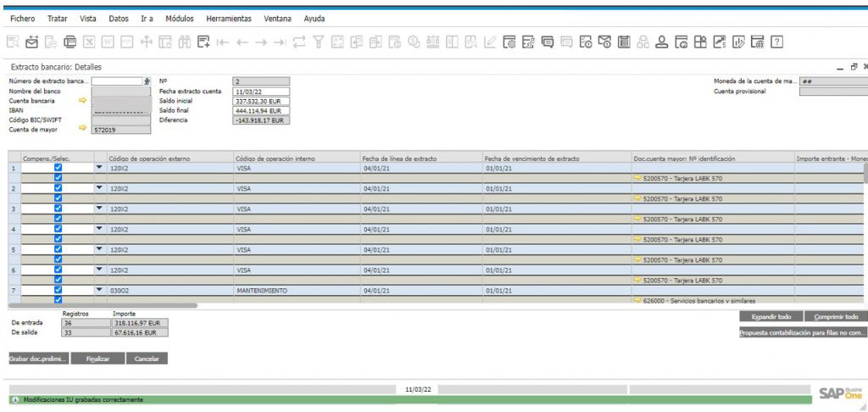The image size is (868, 412).
Task: Toggle row 5 Compens./Selec. checkbox
Action: [58, 249]
